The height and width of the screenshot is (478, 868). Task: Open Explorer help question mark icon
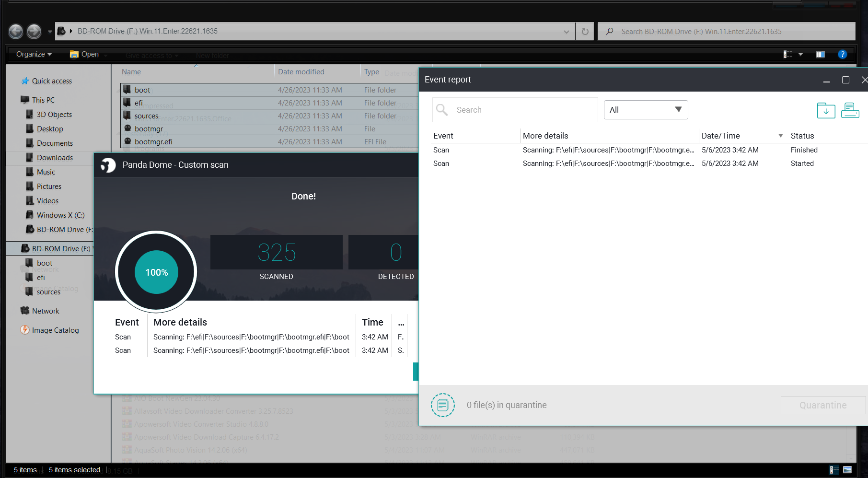842,54
